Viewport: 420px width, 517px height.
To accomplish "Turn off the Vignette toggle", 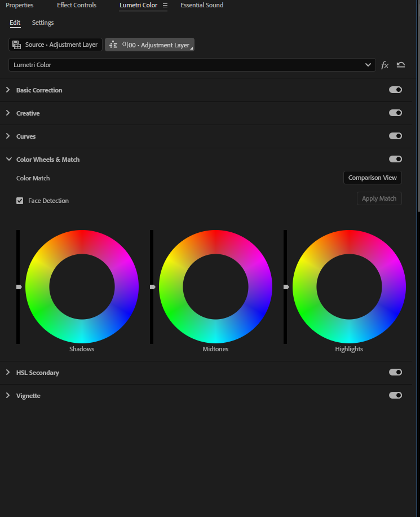I will click(x=395, y=395).
